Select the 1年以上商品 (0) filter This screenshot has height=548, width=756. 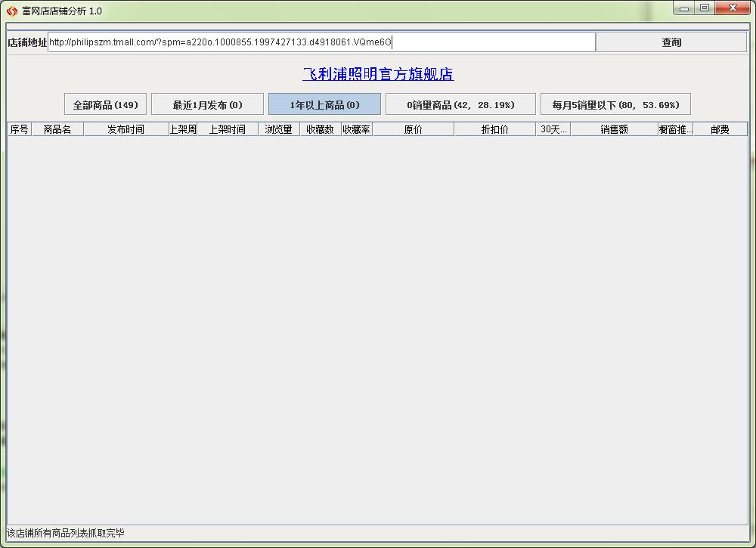coord(324,104)
